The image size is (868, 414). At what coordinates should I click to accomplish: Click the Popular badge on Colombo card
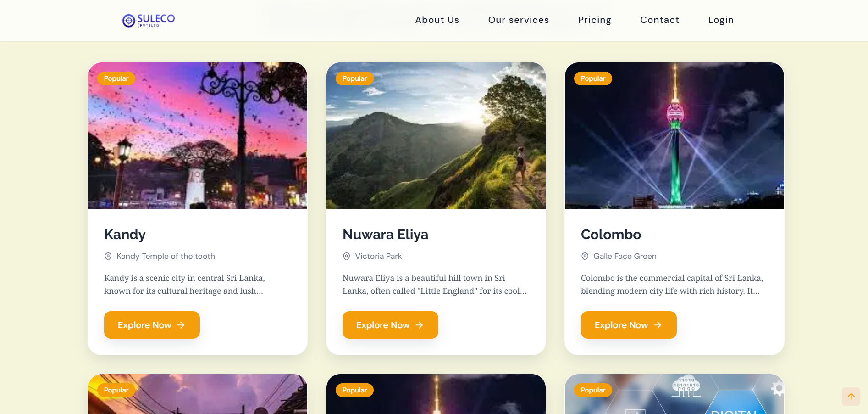click(x=593, y=78)
